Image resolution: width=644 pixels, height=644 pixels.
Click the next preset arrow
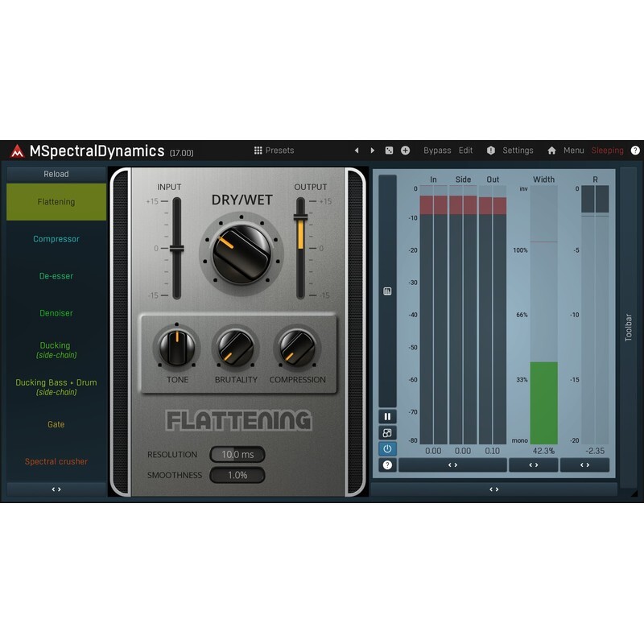click(x=372, y=151)
